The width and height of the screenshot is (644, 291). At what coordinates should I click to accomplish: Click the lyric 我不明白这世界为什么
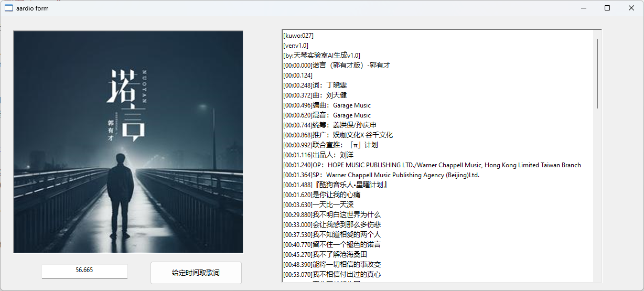point(332,215)
